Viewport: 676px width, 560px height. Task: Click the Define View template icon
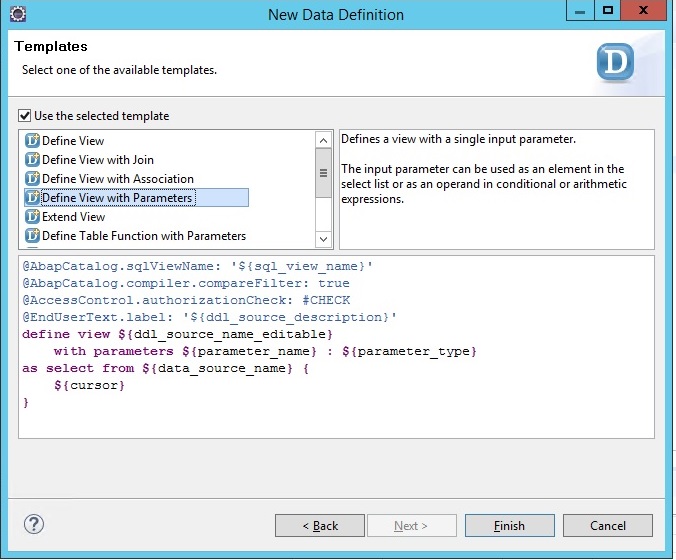click(32, 141)
